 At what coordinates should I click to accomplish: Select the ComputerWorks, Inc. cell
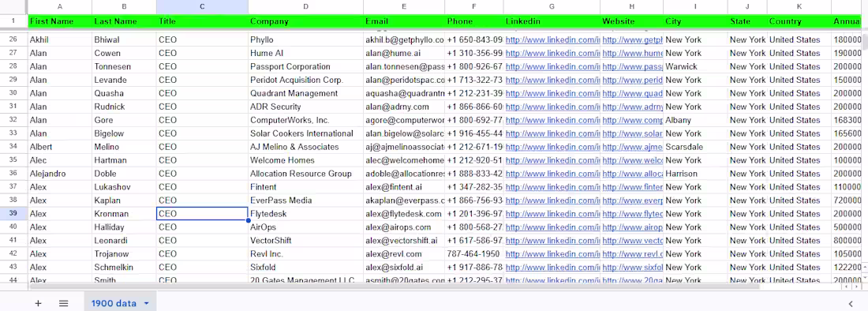tap(305, 120)
